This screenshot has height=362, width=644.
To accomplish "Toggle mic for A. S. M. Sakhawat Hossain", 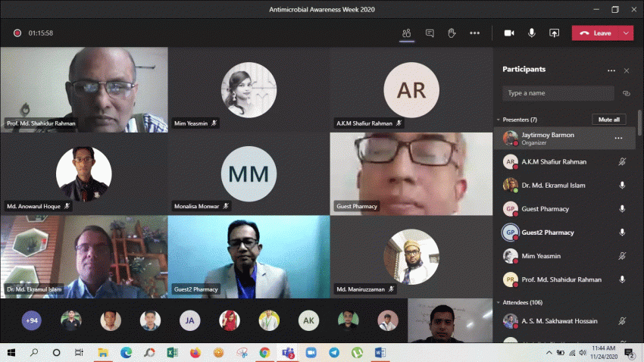I will click(x=622, y=321).
